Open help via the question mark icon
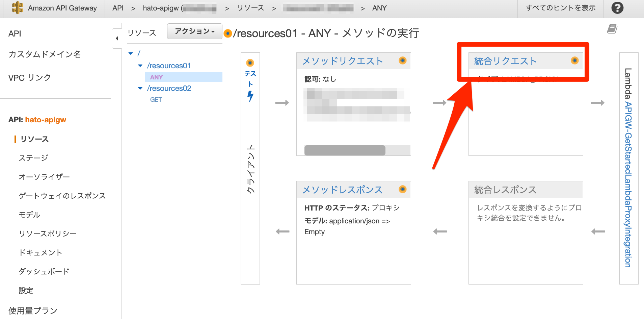Screen dimensions: 644x319 click(617, 8)
